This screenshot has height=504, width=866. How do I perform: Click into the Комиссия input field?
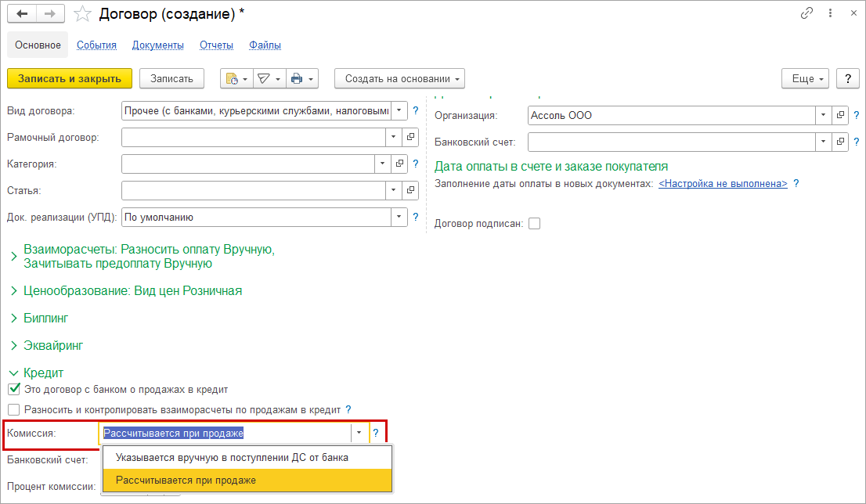(226, 433)
